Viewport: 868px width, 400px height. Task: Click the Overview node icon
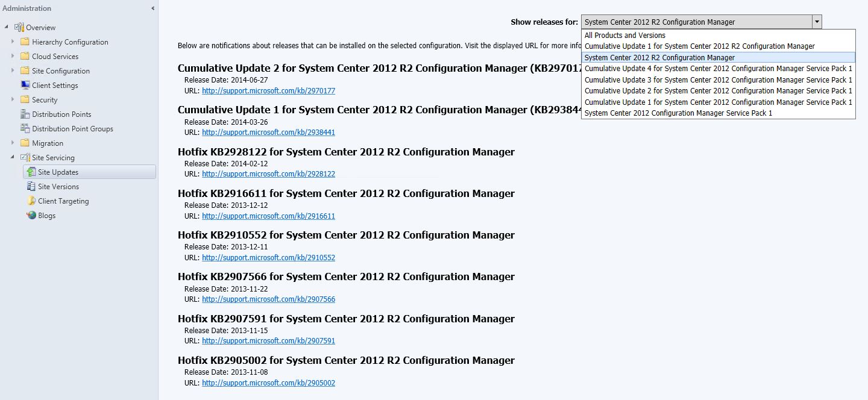click(19, 27)
